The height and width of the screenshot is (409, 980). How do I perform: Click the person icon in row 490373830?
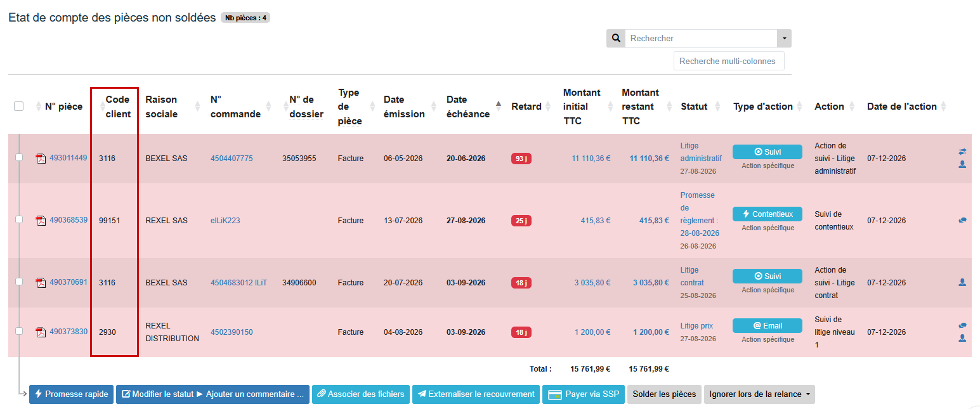coord(962,338)
